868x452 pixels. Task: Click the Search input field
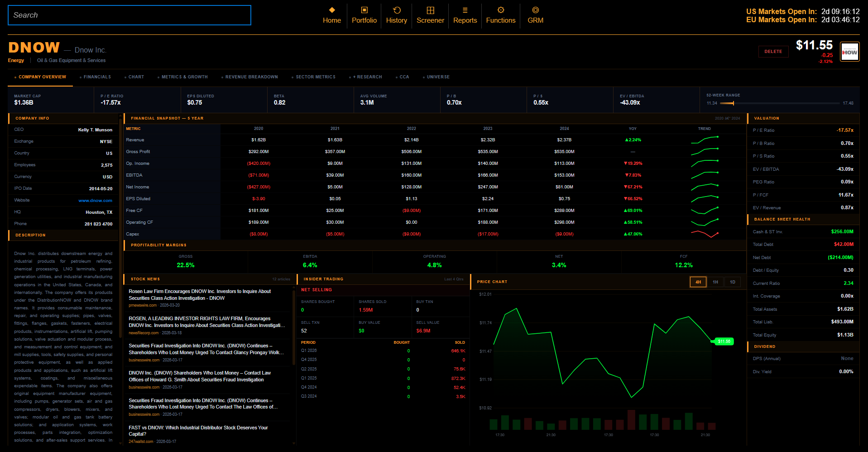[129, 15]
